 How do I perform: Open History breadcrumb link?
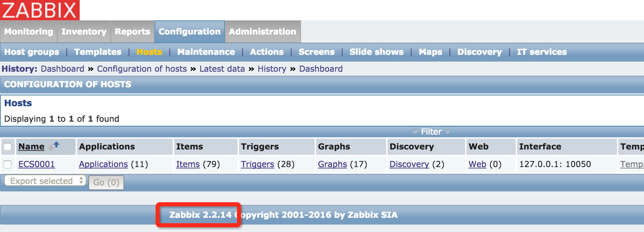pos(272,69)
